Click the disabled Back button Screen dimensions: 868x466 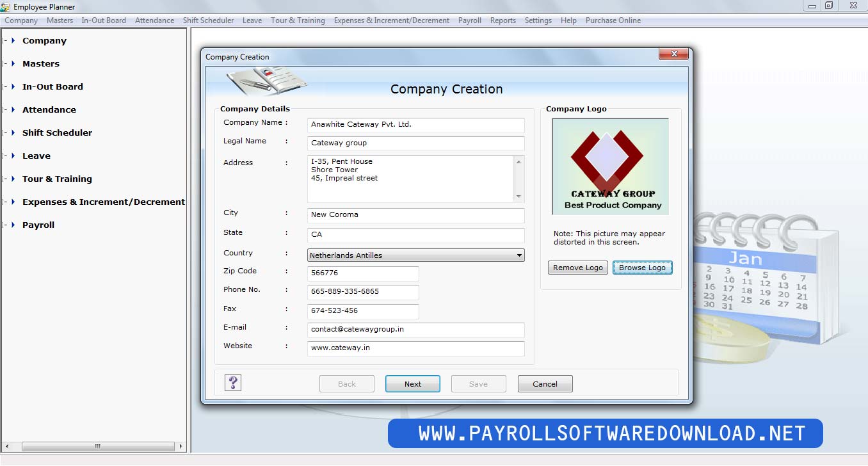coord(347,384)
